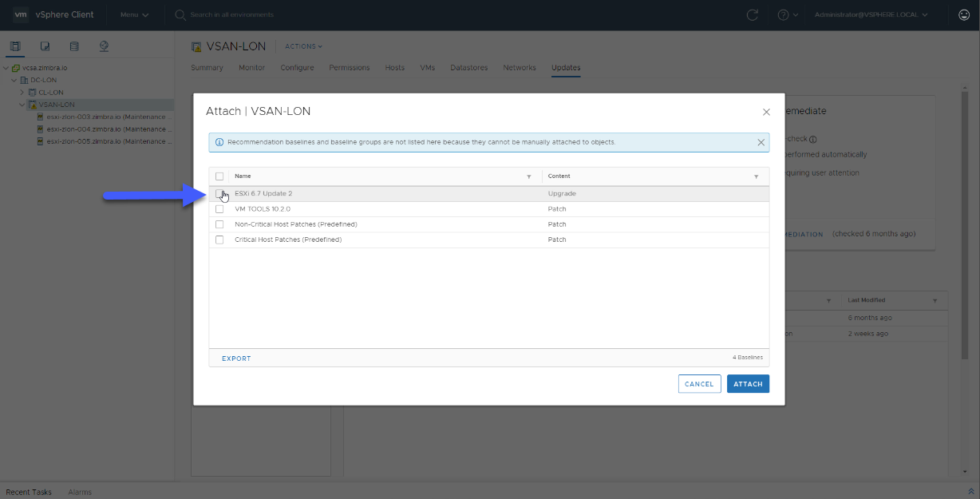Open Storage inventory view icon
The width and height of the screenshot is (980, 499).
74,46
